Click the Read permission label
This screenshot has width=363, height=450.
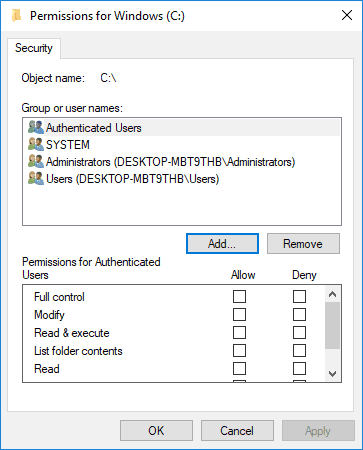(x=47, y=369)
